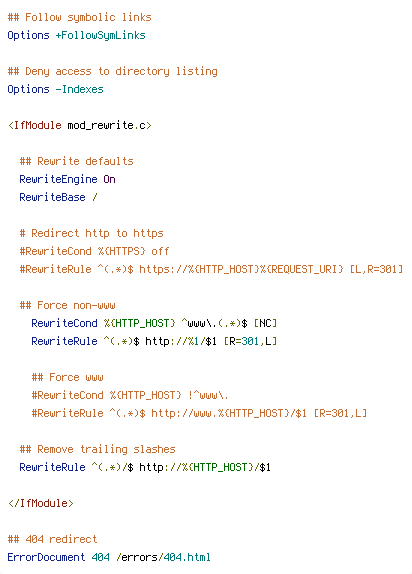Click the 'Remove trailing slashes' comment

(x=97, y=449)
